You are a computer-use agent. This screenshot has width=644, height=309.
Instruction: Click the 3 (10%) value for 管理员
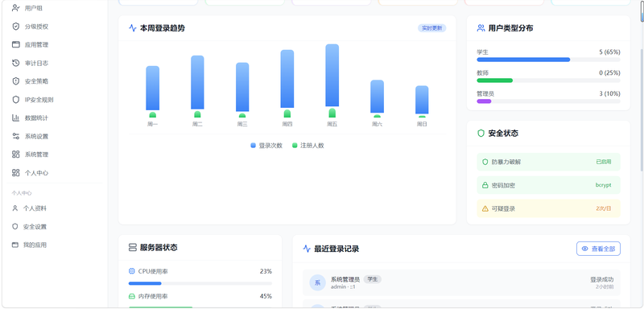pyautogui.click(x=609, y=93)
